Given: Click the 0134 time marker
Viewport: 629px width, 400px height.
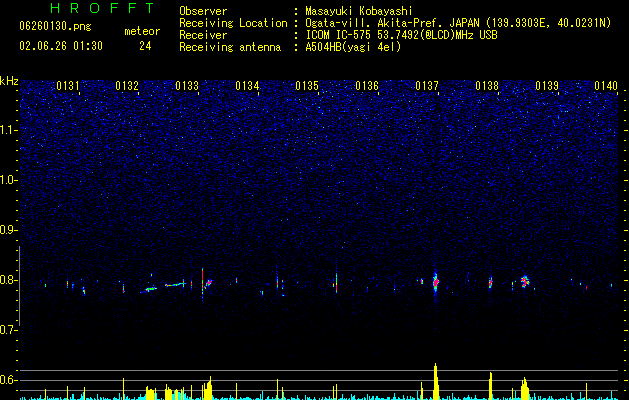Looking at the screenshot, I should (248, 86).
